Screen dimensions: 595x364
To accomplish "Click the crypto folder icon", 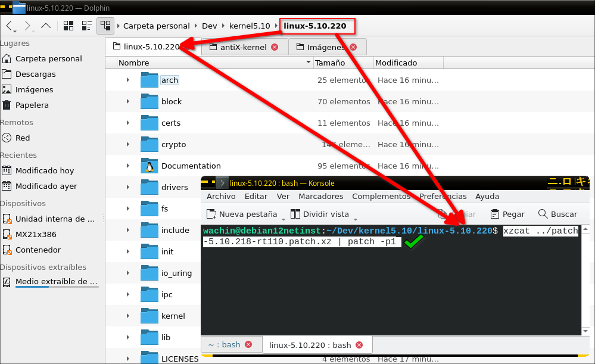I will point(149,144).
